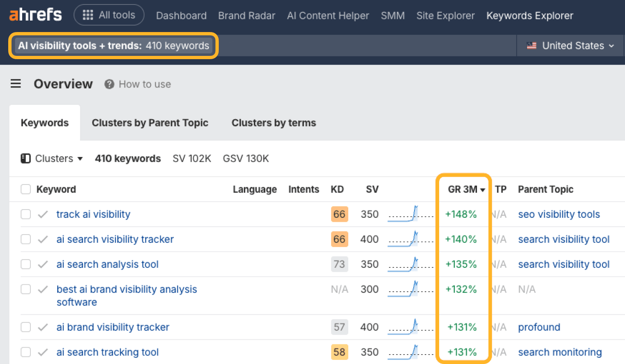Click the Clusters panel icon
Screen dimensions: 625x364
[25, 159]
